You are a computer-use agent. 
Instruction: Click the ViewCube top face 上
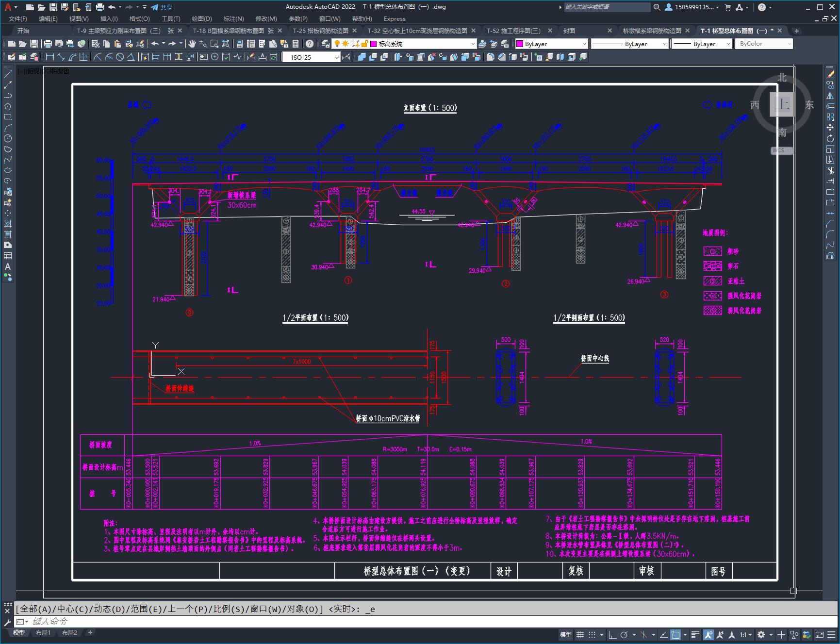tap(782, 104)
